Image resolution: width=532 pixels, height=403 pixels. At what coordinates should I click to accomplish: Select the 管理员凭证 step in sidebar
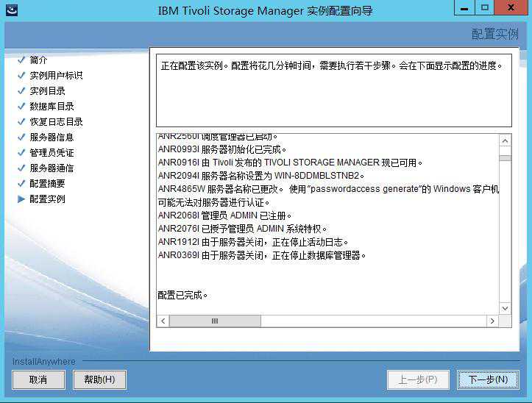click(52, 153)
